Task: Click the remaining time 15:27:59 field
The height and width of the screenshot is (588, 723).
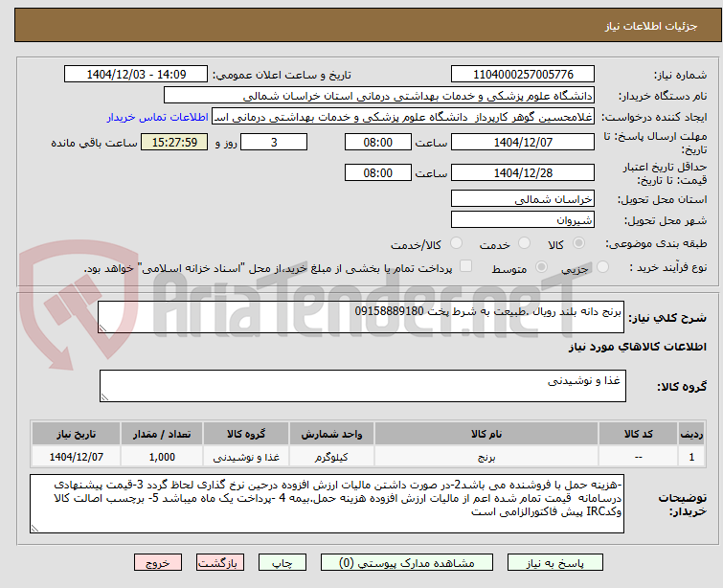Action: [x=174, y=142]
